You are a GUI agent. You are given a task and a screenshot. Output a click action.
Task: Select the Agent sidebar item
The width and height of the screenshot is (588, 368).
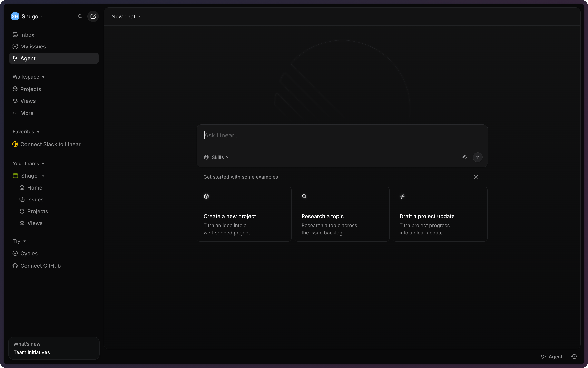coord(54,58)
